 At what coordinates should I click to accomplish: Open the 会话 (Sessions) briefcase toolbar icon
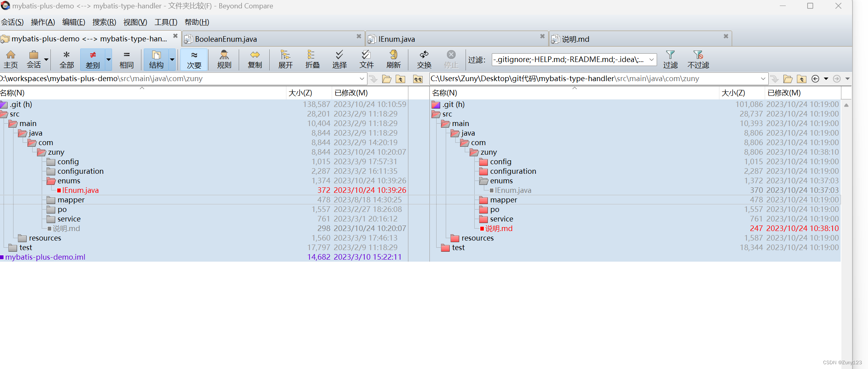(34, 60)
